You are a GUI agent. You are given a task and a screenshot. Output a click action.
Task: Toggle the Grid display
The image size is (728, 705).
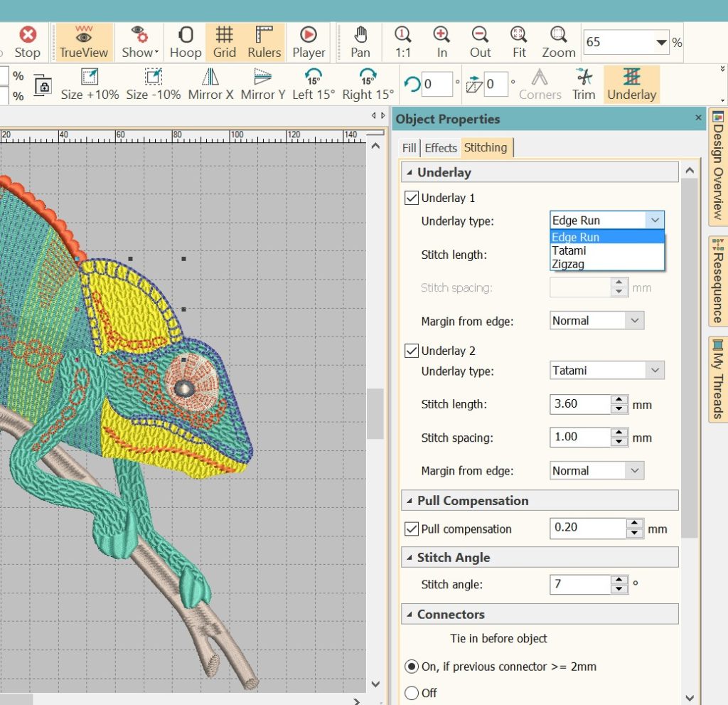[x=224, y=42]
